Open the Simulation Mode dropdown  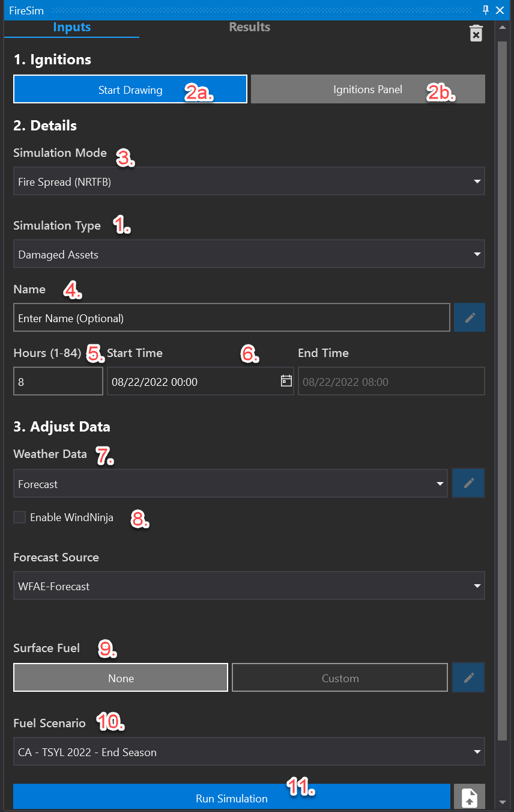[x=249, y=182]
